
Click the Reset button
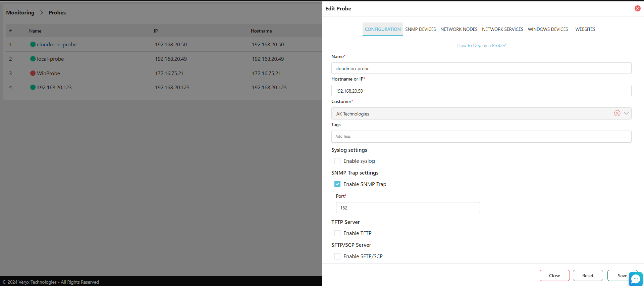coord(588,276)
